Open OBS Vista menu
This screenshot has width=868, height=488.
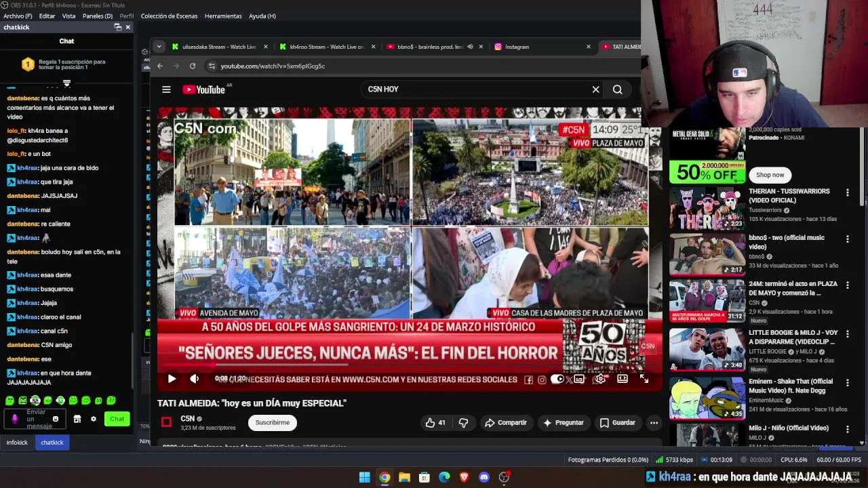coord(68,16)
